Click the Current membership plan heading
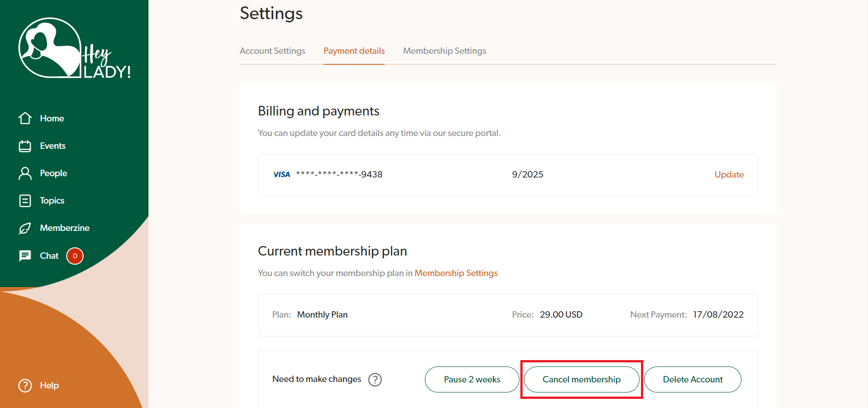Screen dimensions: 868x408 pyautogui.click(x=332, y=251)
